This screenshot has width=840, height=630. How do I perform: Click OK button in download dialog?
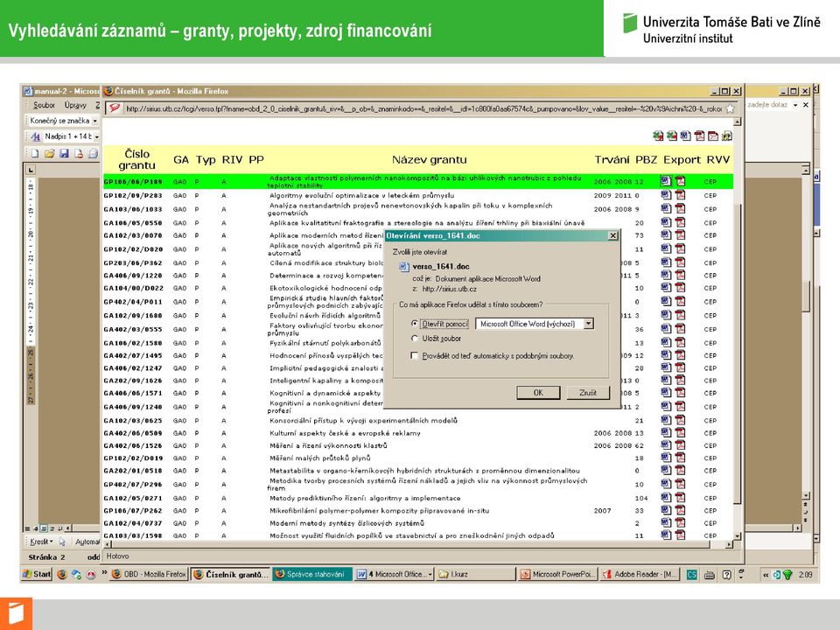pyautogui.click(x=538, y=393)
